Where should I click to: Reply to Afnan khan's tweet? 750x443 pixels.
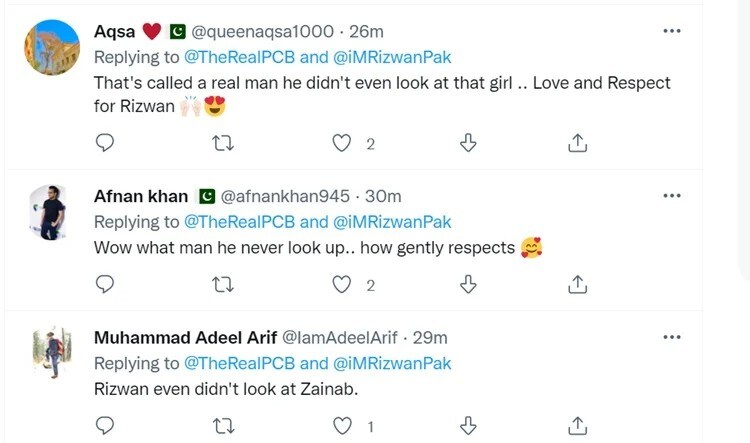(x=104, y=285)
